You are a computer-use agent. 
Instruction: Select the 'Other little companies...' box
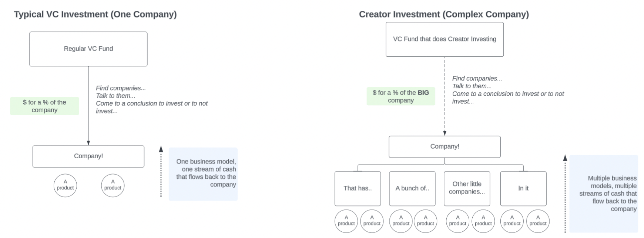click(x=467, y=189)
